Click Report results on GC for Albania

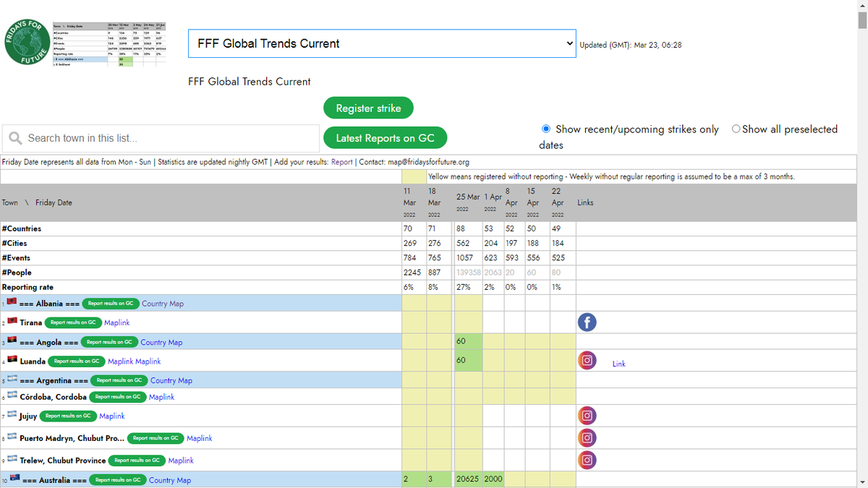pyautogui.click(x=110, y=304)
